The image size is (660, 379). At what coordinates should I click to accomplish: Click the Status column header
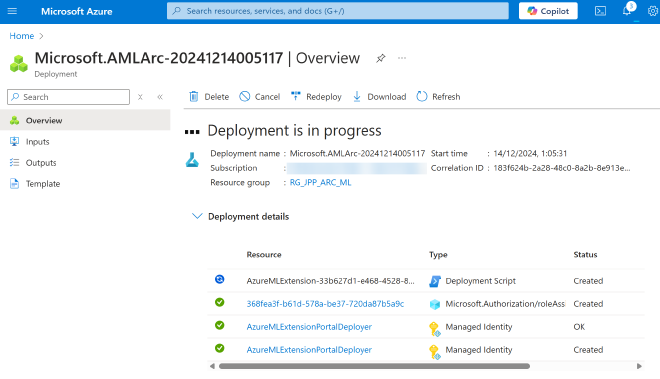point(585,254)
